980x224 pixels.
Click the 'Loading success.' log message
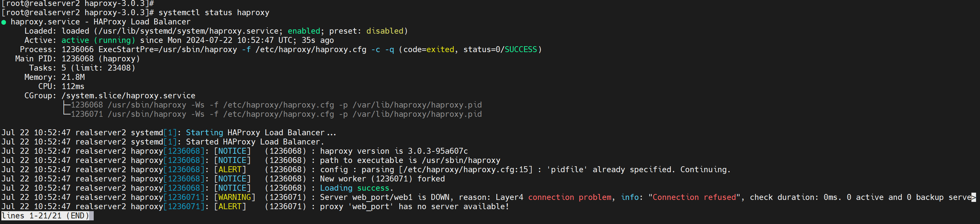[356, 188]
